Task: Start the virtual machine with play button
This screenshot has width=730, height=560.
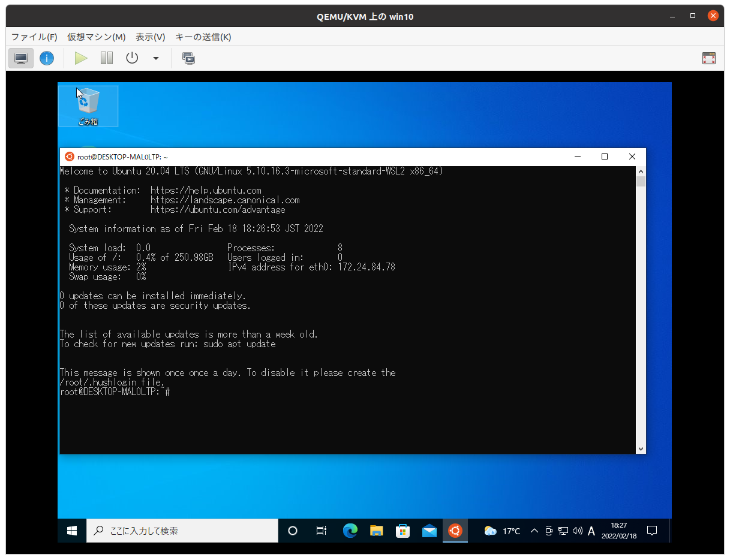Action: pos(81,58)
